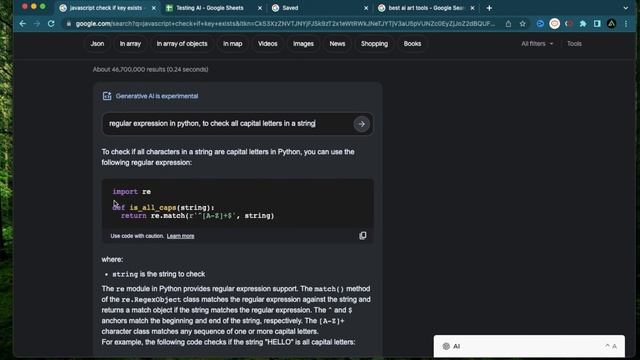The height and width of the screenshot is (360, 640).
Task: Go forward in browser history
Action: [x=37, y=24]
